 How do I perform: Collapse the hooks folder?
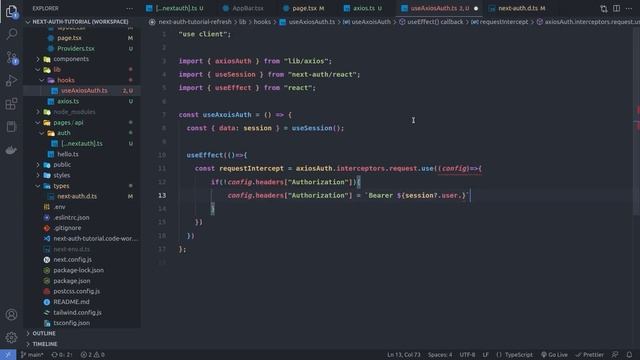(82, 80)
